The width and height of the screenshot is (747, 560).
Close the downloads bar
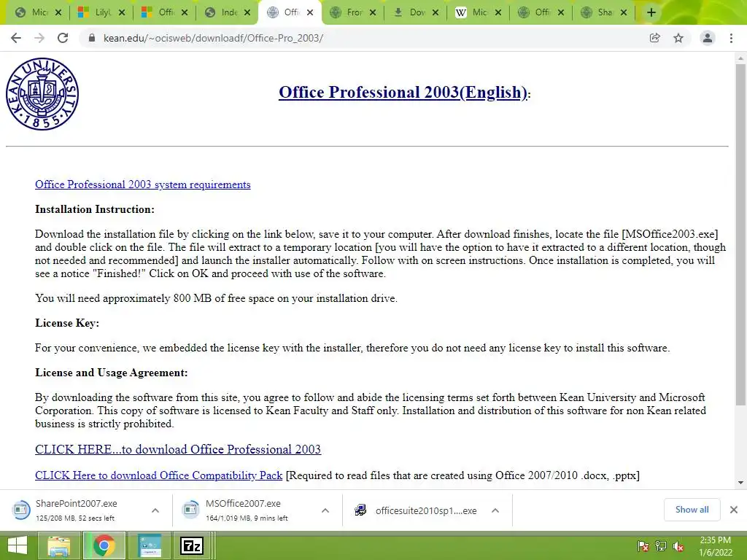(734, 510)
